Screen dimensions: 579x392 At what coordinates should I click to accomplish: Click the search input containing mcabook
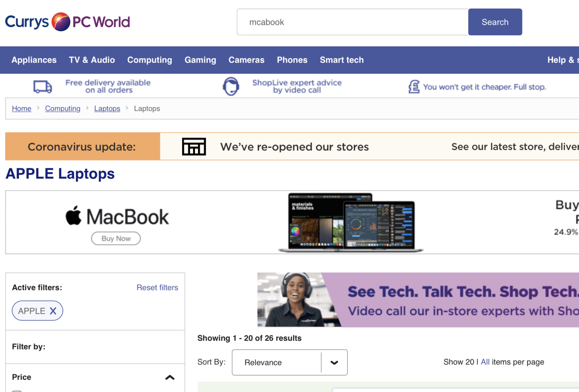pos(352,22)
